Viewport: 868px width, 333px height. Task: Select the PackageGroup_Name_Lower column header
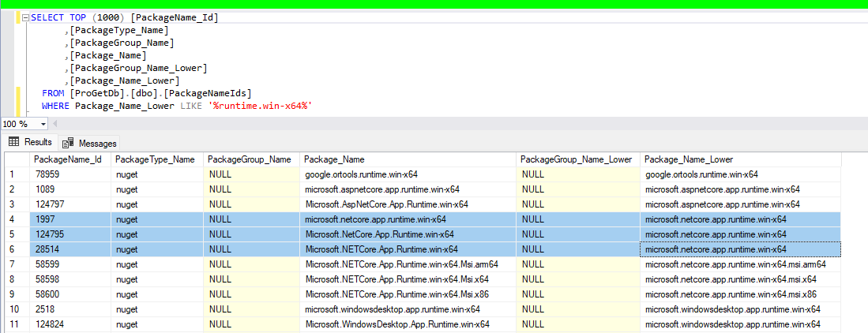coord(576,159)
